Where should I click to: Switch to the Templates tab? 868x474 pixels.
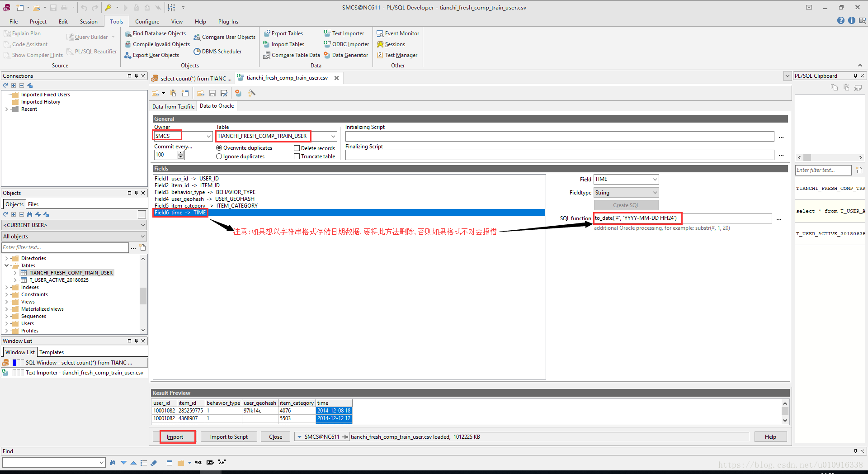point(52,352)
